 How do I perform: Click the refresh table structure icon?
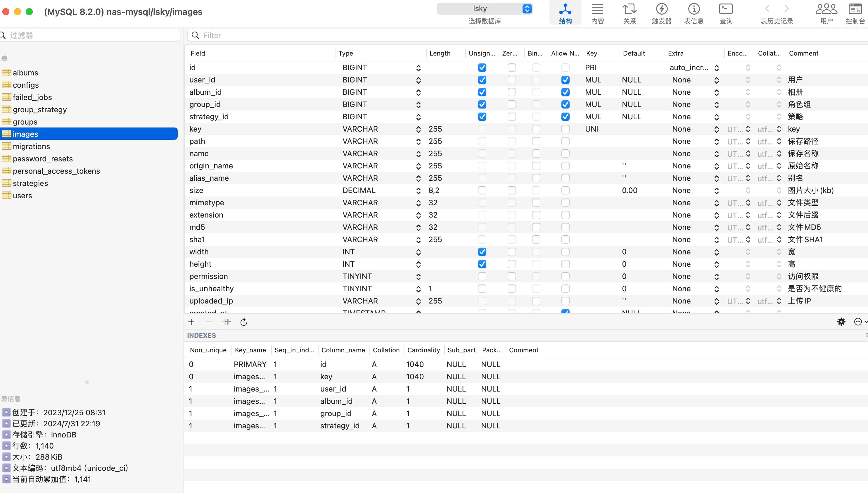pyautogui.click(x=244, y=322)
